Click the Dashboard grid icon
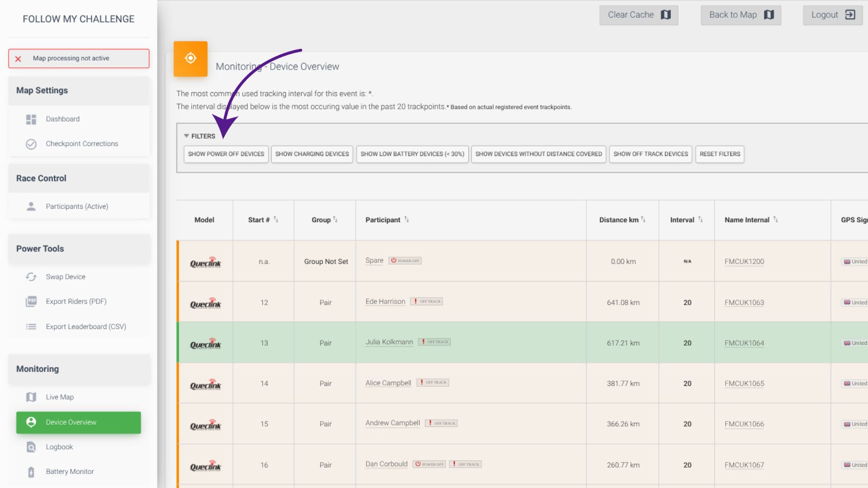868x488 pixels. click(x=31, y=119)
